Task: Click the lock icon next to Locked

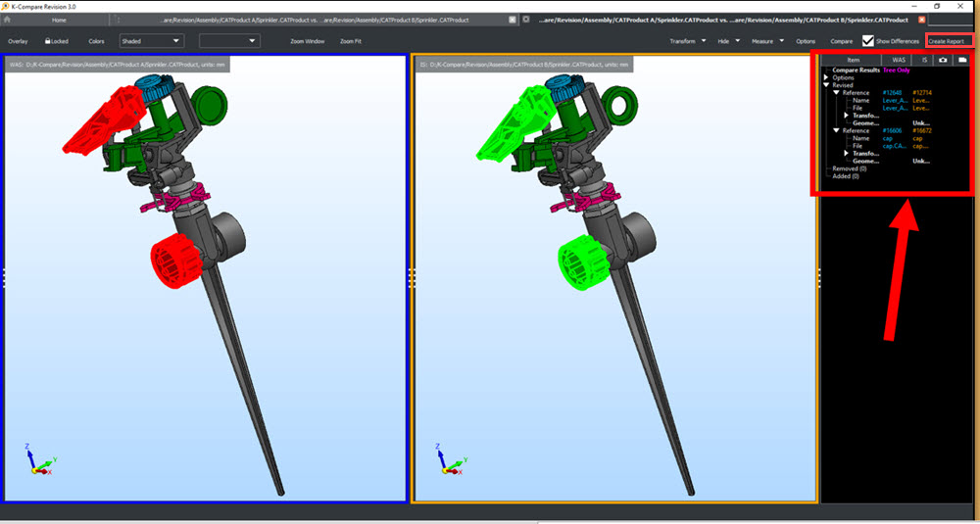Action: pos(47,41)
